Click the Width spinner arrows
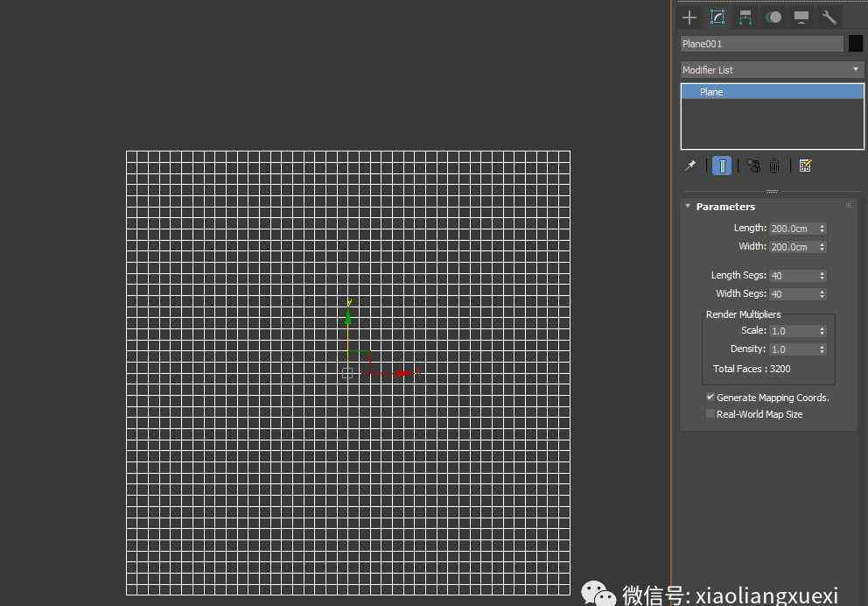This screenshot has height=606, width=868. 822,246
